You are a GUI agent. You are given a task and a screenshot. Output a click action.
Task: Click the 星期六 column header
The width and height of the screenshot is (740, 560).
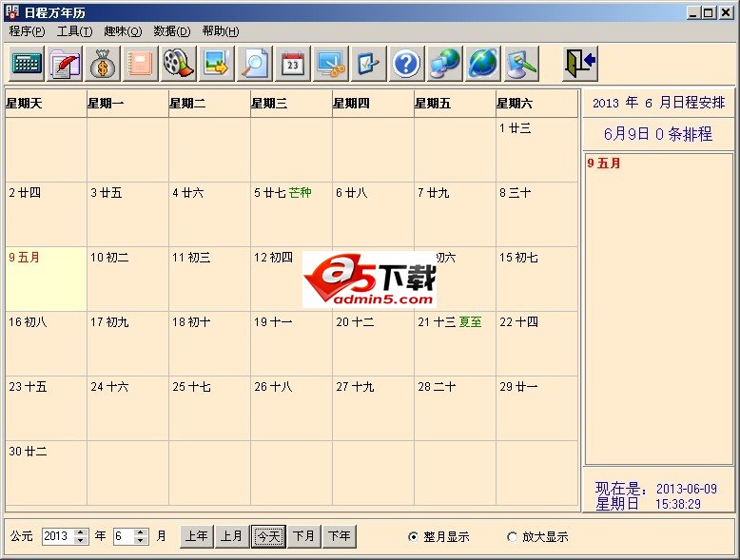pyautogui.click(x=536, y=104)
